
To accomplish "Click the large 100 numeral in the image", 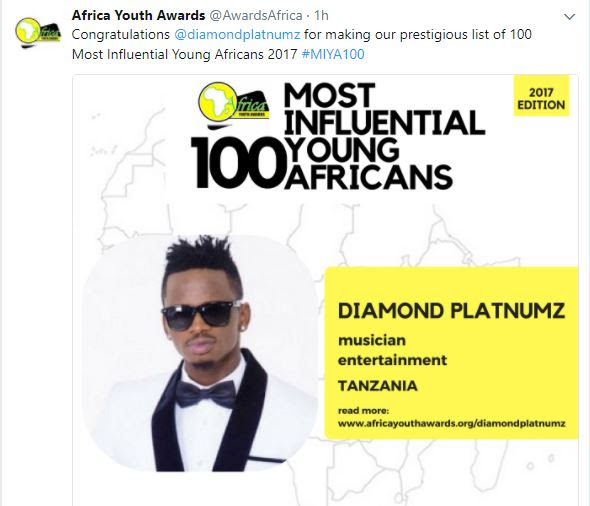I will (238, 163).
